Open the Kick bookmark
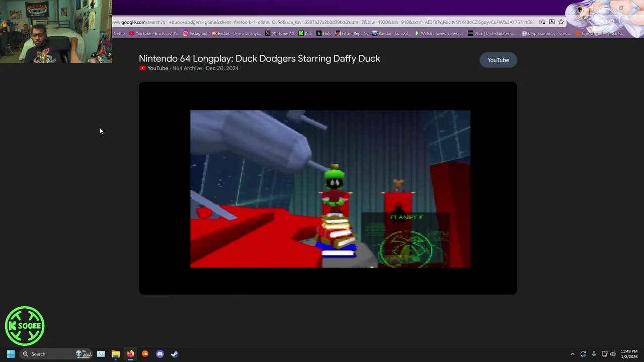The image size is (644, 362). pos(305,33)
